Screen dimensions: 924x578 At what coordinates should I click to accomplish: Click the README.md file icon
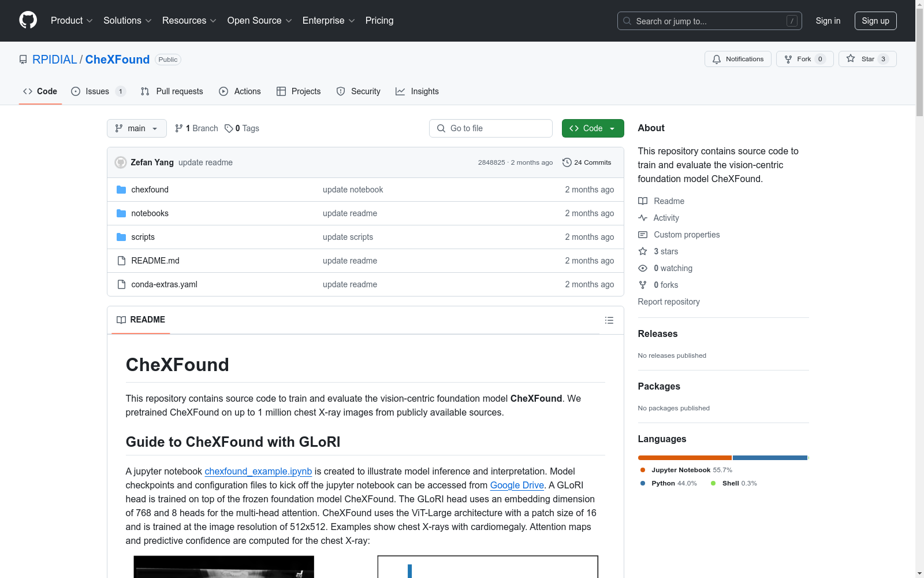[121, 261]
